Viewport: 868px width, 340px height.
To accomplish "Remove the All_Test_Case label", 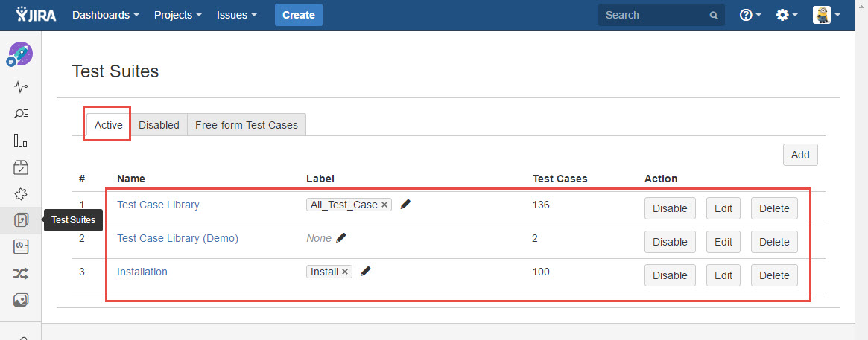I will point(384,205).
